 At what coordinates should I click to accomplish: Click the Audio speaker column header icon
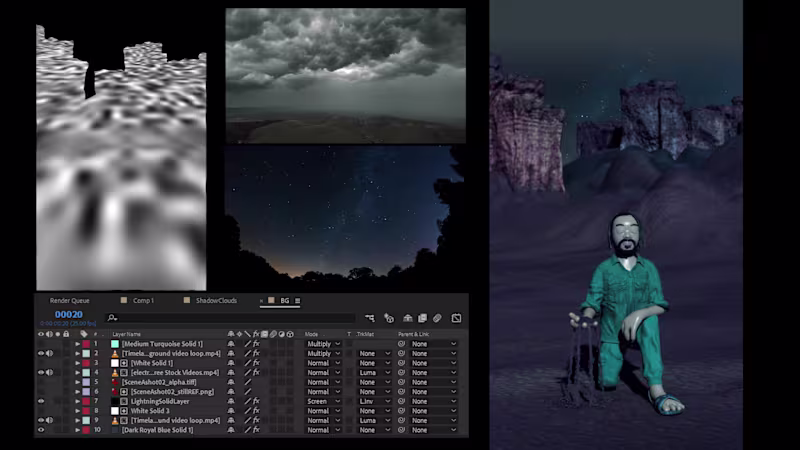pyautogui.click(x=49, y=334)
